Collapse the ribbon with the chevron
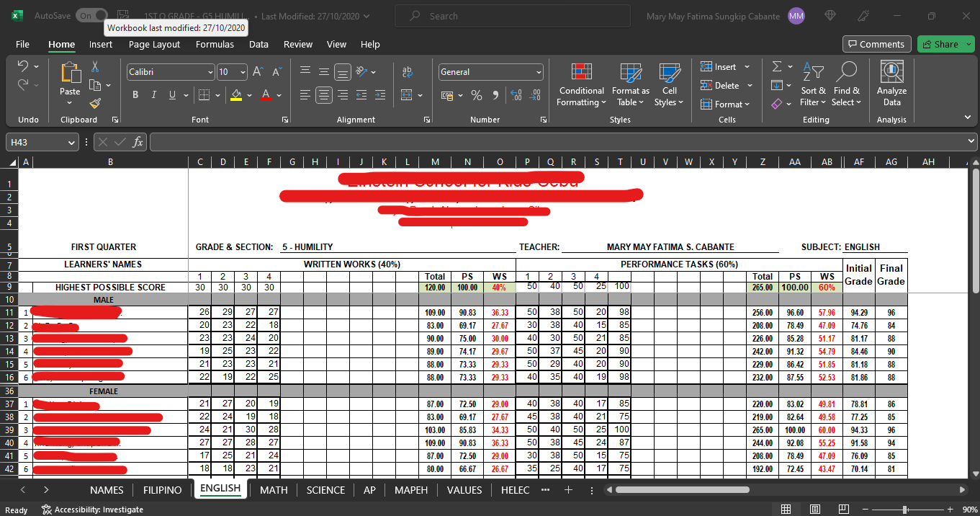 coord(968,118)
